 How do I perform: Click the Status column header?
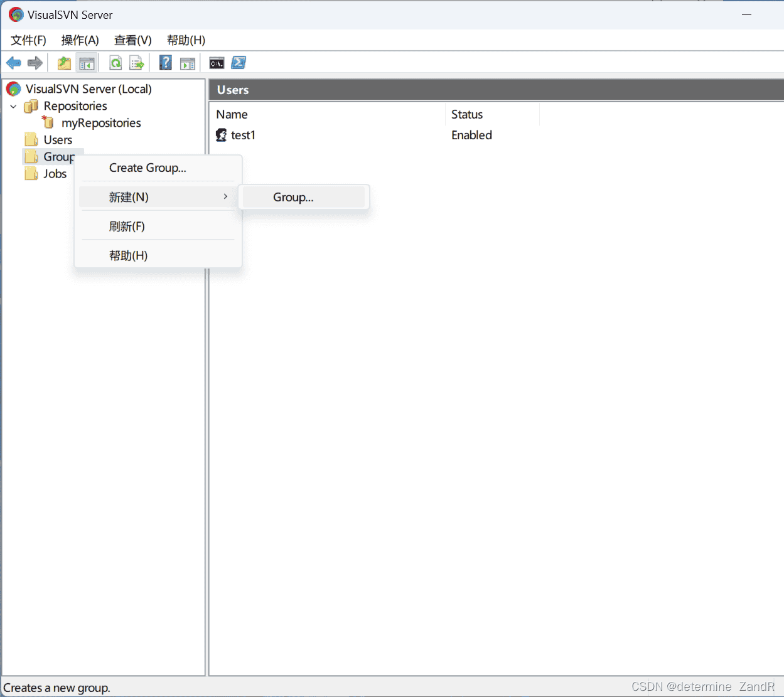(467, 114)
